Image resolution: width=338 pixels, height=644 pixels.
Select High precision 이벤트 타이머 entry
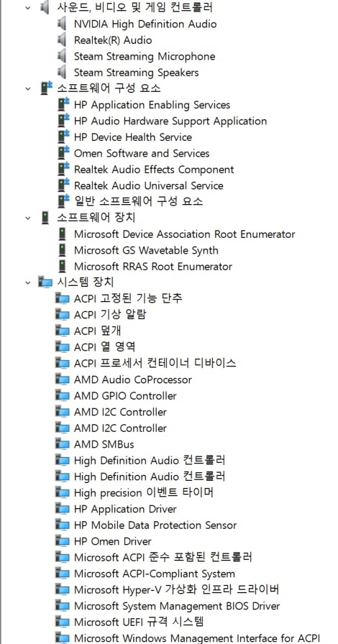pyautogui.click(x=144, y=493)
